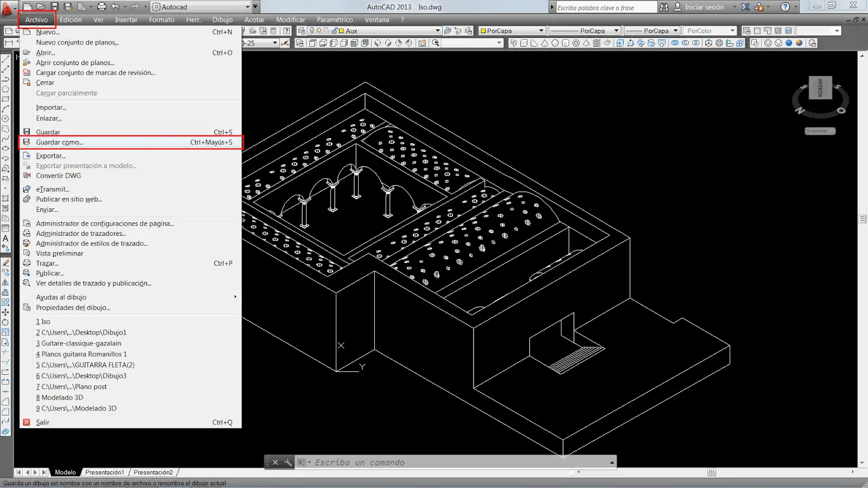Select the Multiline Text A tool
The height and width of the screenshot is (488, 868).
(x=5, y=238)
